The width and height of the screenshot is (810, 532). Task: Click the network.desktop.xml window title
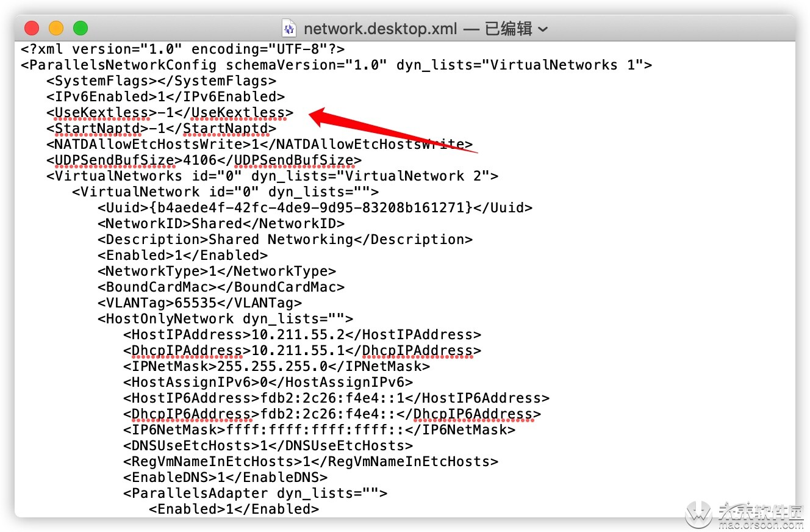click(x=381, y=29)
